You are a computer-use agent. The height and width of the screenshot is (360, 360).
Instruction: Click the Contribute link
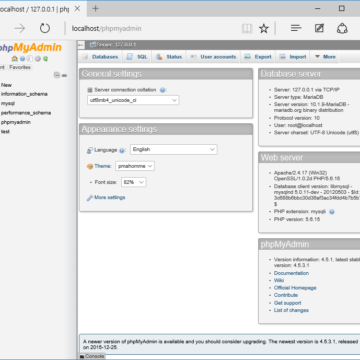(x=286, y=295)
